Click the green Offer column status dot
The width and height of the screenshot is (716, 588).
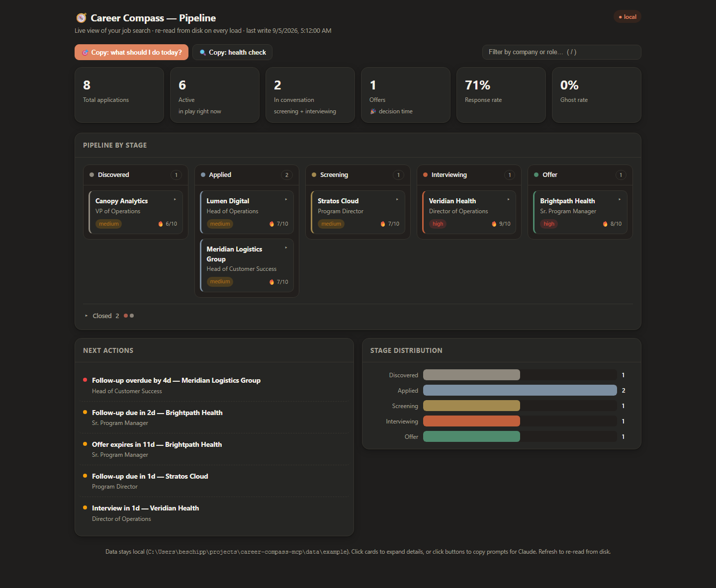536,175
